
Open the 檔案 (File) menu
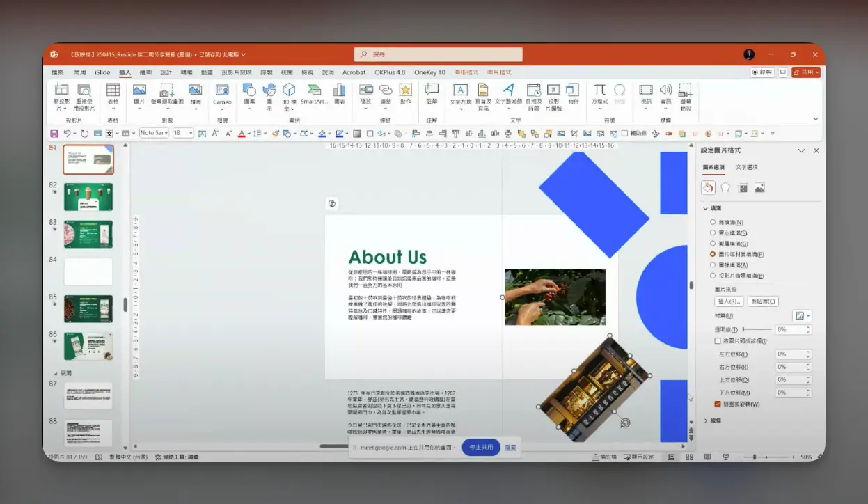point(58,72)
